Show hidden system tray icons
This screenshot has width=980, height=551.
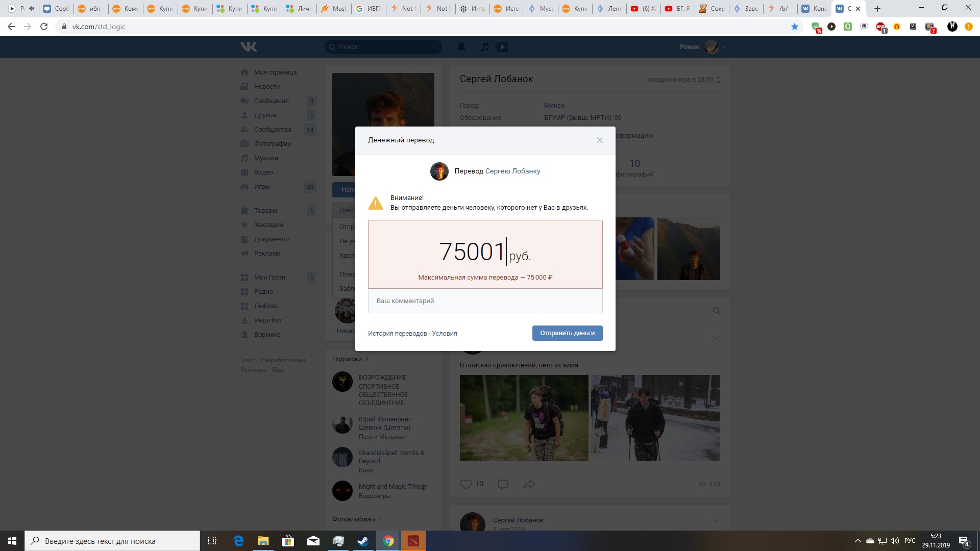click(x=858, y=541)
